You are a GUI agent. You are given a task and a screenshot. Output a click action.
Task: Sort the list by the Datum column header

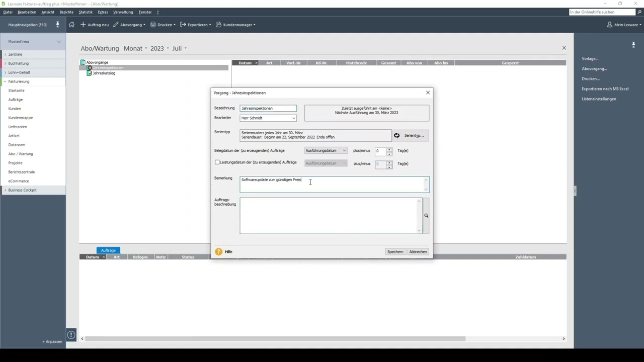click(245, 63)
